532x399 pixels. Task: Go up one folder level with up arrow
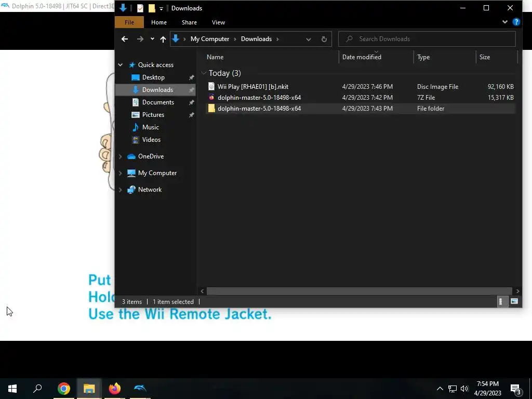163,39
